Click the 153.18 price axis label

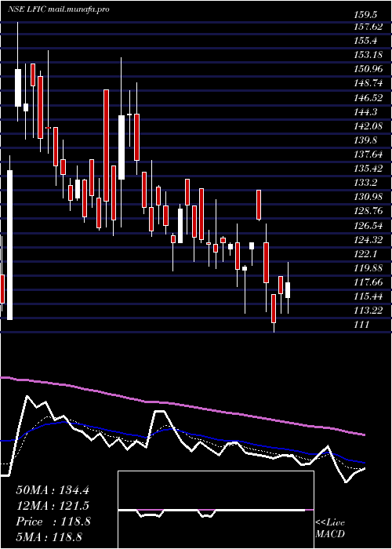pos(368,55)
